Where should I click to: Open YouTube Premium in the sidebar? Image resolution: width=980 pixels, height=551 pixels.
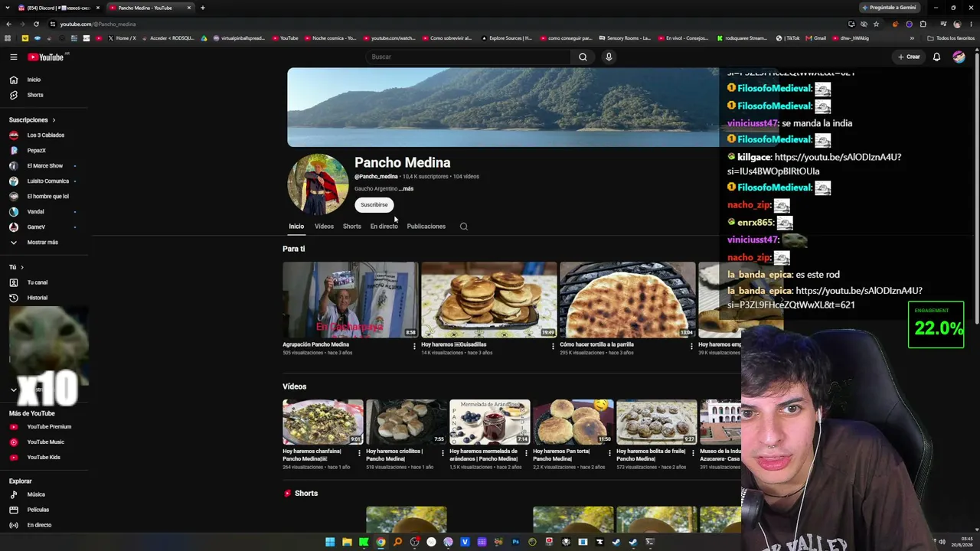tap(49, 427)
